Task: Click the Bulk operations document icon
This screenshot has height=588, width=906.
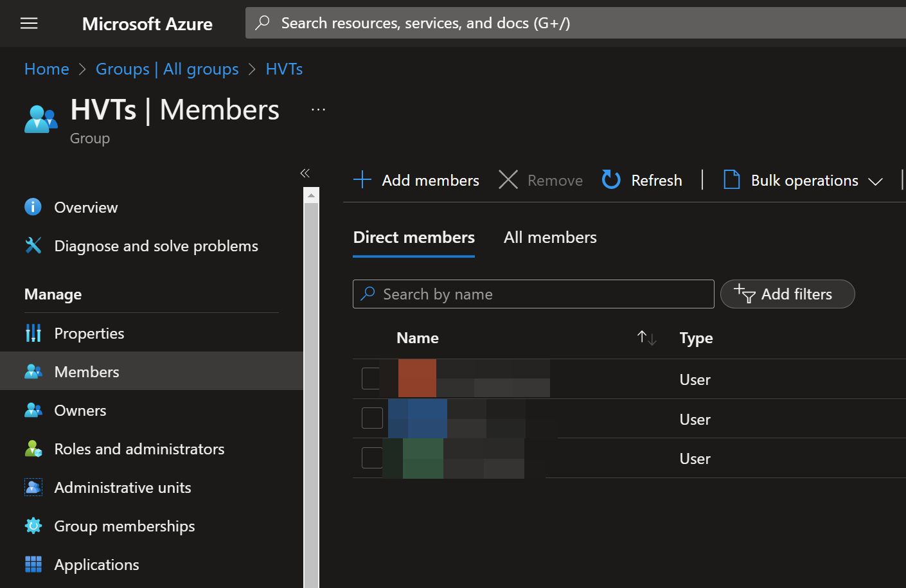Action: click(x=731, y=179)
